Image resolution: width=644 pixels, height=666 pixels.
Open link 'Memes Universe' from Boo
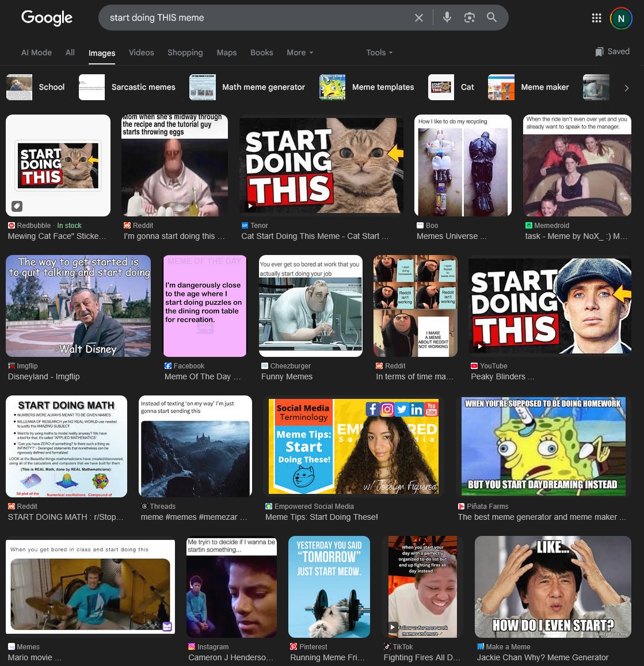pyautogui.click(x=452, y=236)
